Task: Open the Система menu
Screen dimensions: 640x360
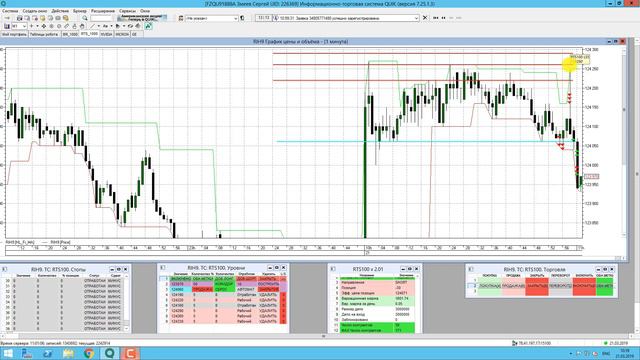Action: click(10, 11)
